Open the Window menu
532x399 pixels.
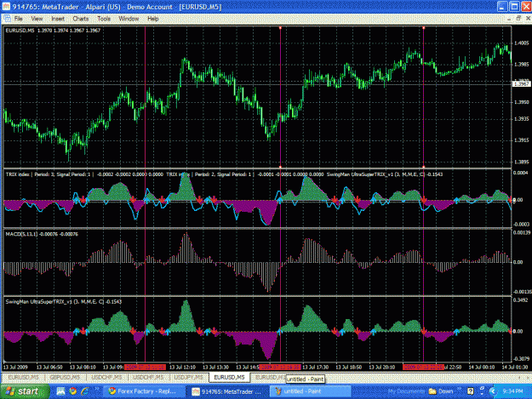[x=129, y=19]
